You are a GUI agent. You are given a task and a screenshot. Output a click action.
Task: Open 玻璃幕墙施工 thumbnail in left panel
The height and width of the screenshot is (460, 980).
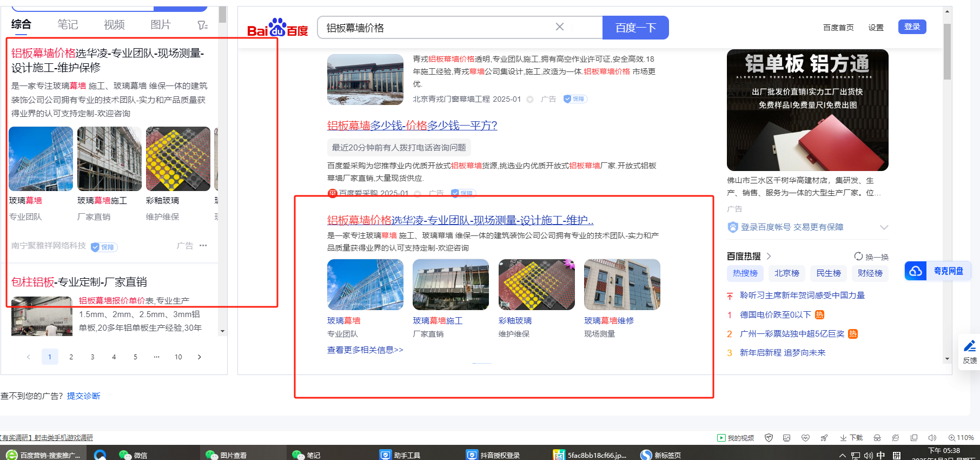click(x=109, y=159)
